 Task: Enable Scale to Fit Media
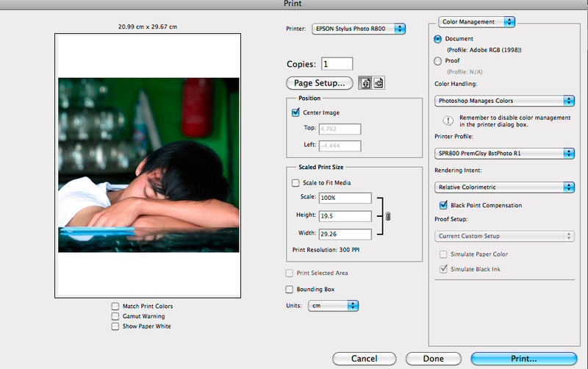(295, 182)
